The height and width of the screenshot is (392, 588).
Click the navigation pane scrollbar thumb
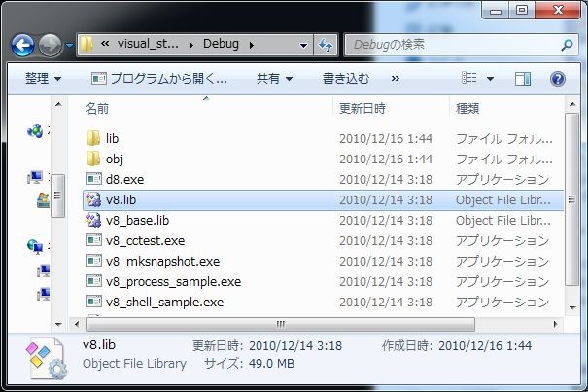point(57,196)
